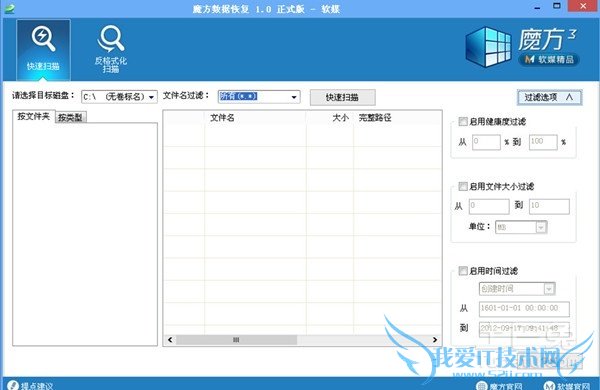Switch to the 按类型 tab
This screenshot has width=600, height=390.
pos(71,117)
